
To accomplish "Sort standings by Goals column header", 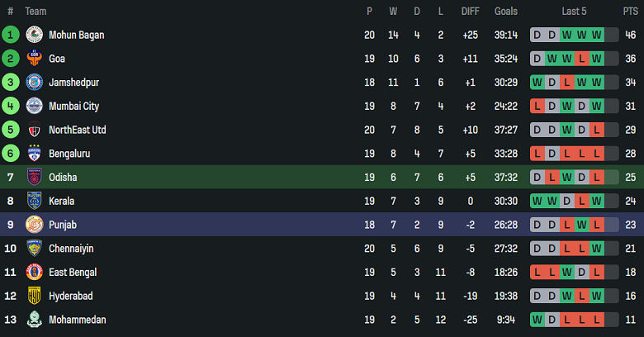I will click(x=506, y=11).
